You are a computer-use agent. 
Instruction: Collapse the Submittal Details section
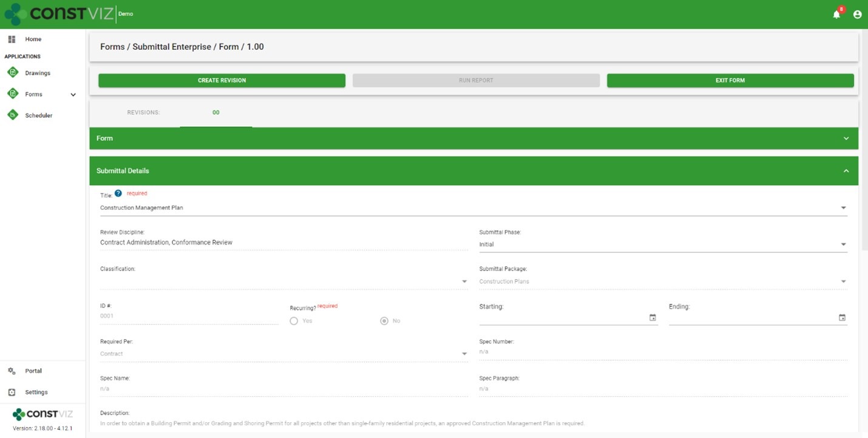(846, 171)
